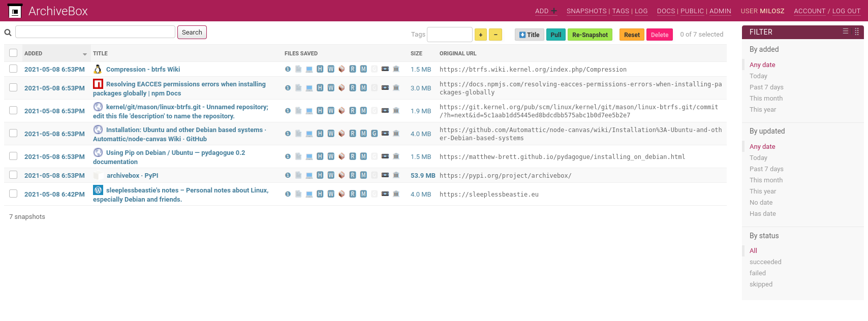Select the archivebox · PyPI row checkbox

click(13, 175)
